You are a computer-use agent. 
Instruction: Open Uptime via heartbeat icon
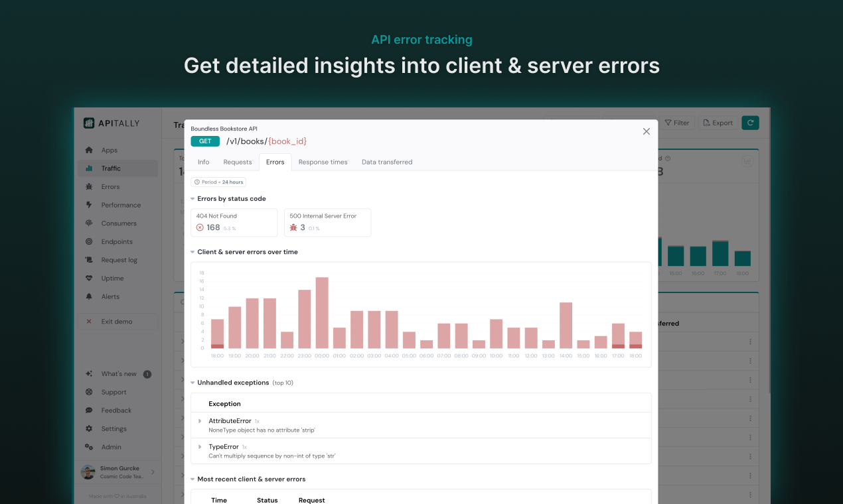pyautogui.click(x=89, y=279)
